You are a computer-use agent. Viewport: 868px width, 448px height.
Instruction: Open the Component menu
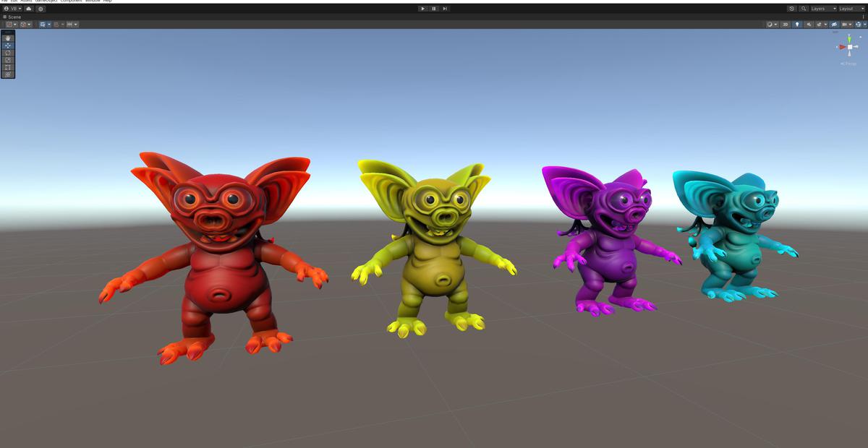tap(72, 1)
